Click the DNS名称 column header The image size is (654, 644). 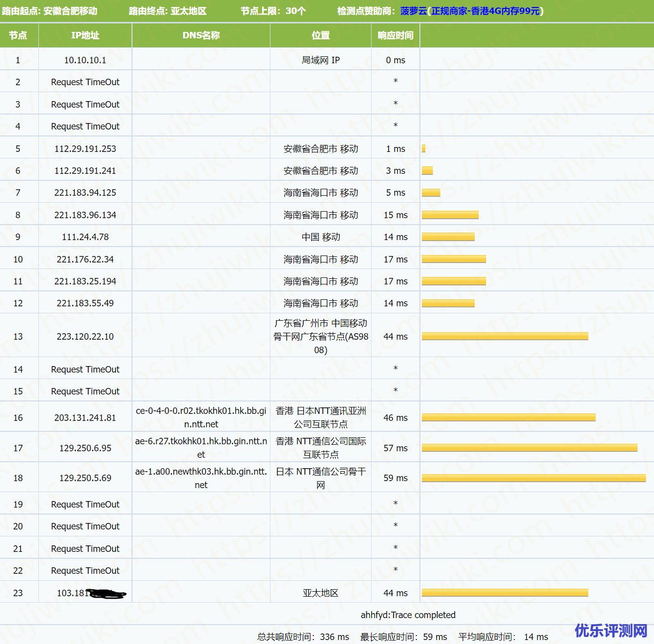pos(201,35)
